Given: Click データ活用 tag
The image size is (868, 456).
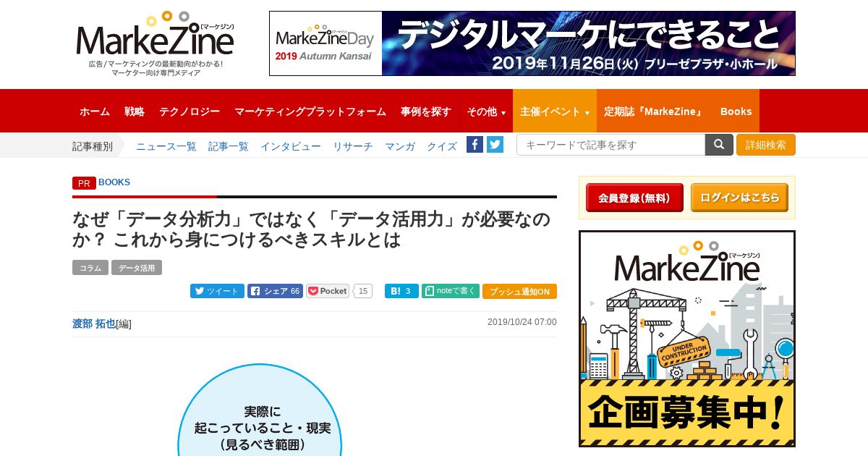Looking at the screenshot, I should 137,268.
